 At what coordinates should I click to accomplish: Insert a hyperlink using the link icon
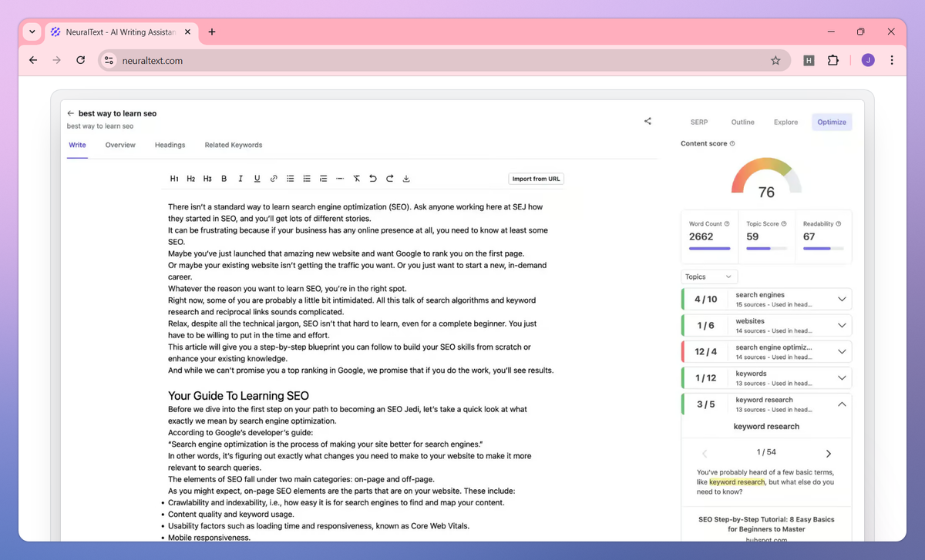274,178
